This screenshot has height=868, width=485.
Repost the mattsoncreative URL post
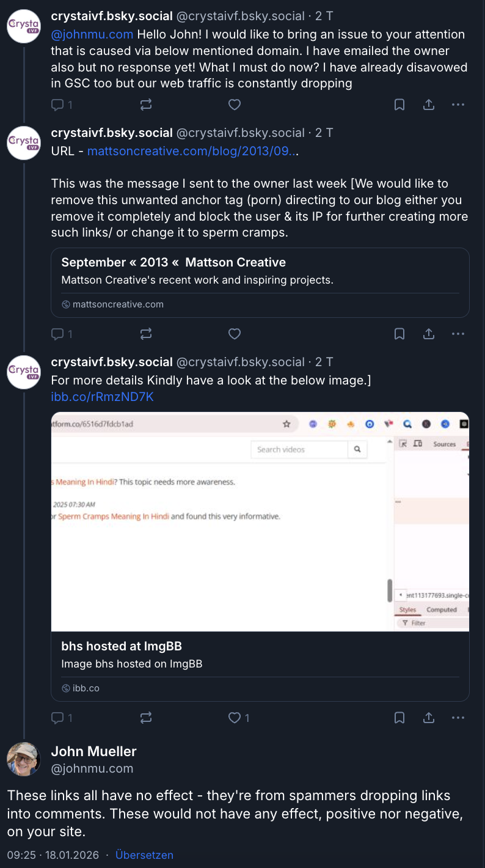pyautogui.click(x=146, y=334)
